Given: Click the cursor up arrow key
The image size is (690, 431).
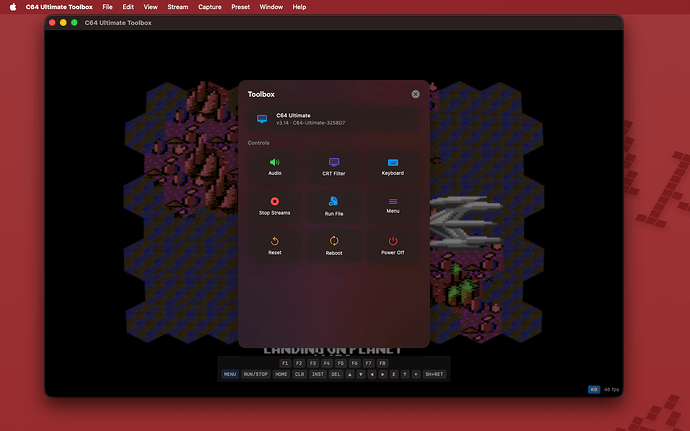Looking at the screenshot, I should click(350, 374).
